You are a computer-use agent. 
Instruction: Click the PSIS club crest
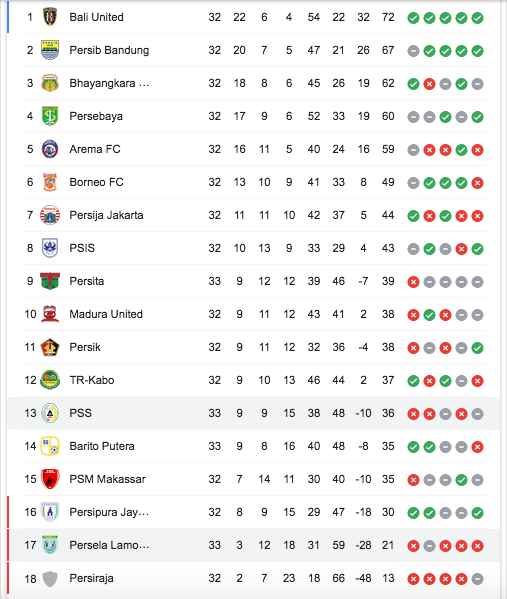coord(50,248)
